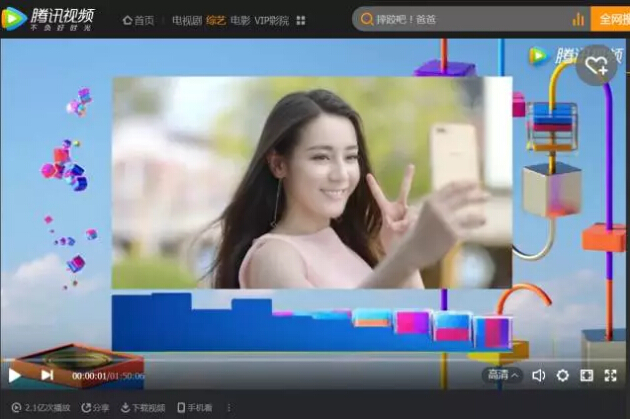
Task: Toggle web-page fullscreen (theater) mode
Action: 587,375
